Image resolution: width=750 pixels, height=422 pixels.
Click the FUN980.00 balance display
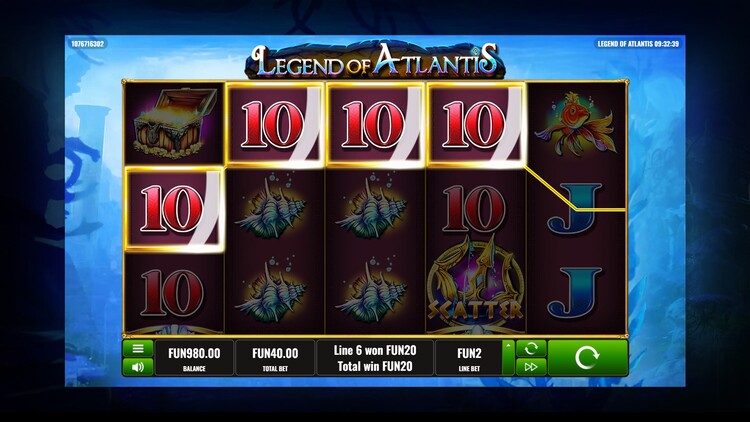click(194, 358)
